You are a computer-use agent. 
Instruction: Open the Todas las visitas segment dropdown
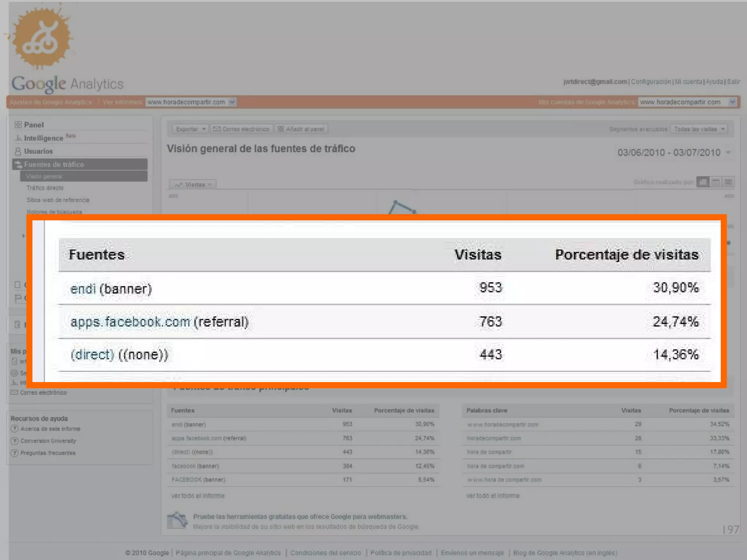click(x=698, y=129)
